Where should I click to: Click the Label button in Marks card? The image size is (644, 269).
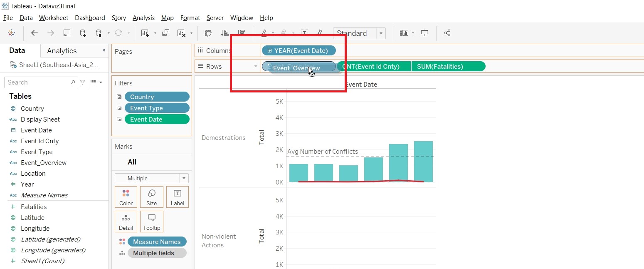coord(178,197)
